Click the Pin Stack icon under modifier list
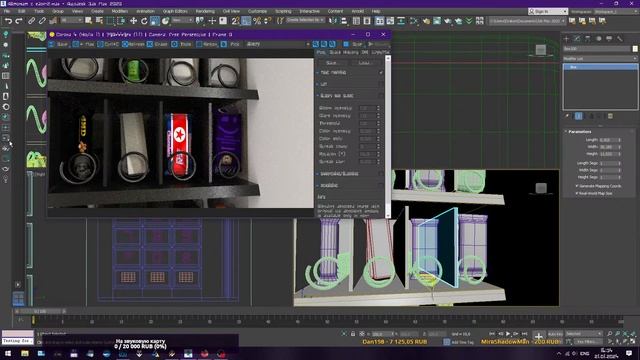This screenshot has width=640, height=360. pyautogui.click(x=567, y=116)
